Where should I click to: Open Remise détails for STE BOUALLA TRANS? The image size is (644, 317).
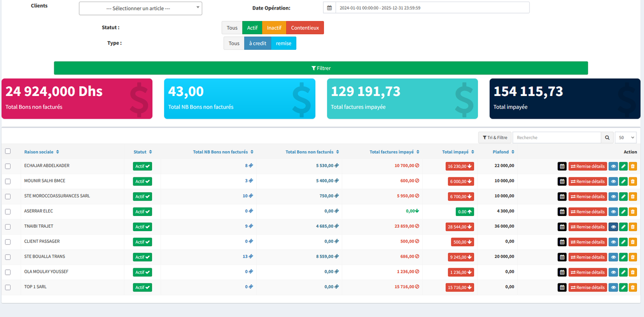coord(588,257)
